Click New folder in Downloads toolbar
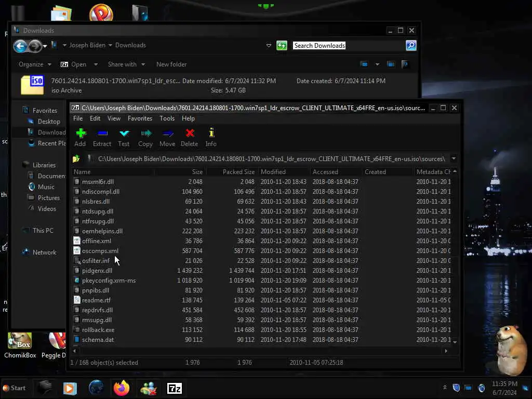 171,64
